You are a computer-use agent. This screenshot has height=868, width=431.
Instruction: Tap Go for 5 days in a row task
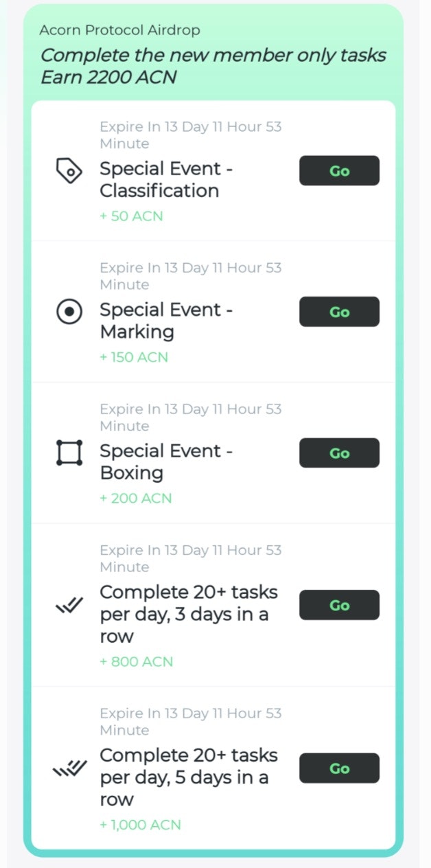tap(339, 768)
